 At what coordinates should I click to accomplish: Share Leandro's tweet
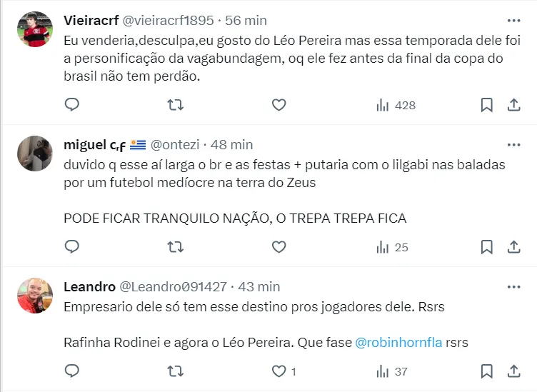pos(513,371)
